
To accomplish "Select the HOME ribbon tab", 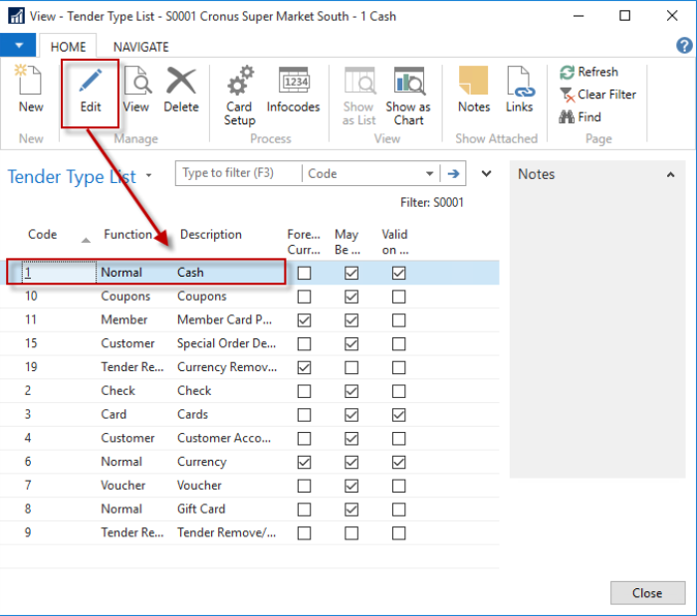I will coord(69,47).
